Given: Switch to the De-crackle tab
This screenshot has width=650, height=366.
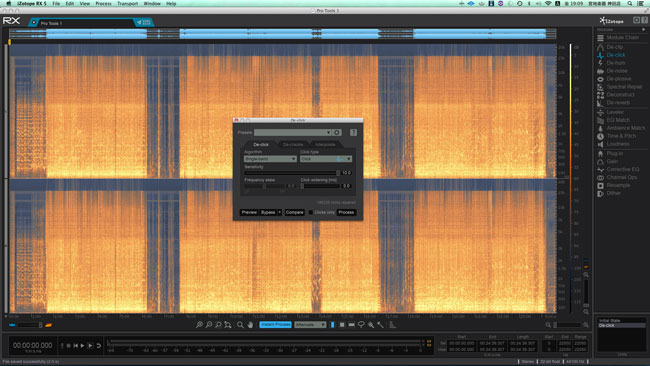Looking at the screenshot, I should (293, 145).
